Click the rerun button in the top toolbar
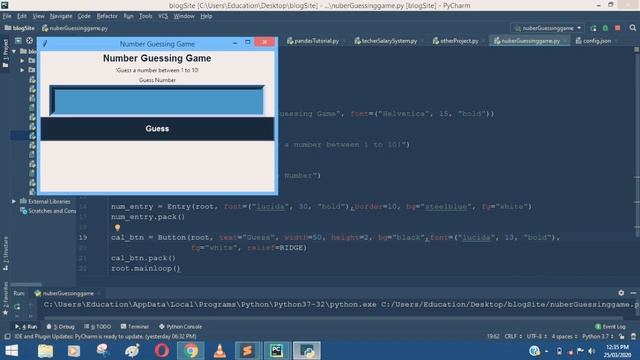The width and height of the screenshot is (640, 360). click(x=593, y=28)
